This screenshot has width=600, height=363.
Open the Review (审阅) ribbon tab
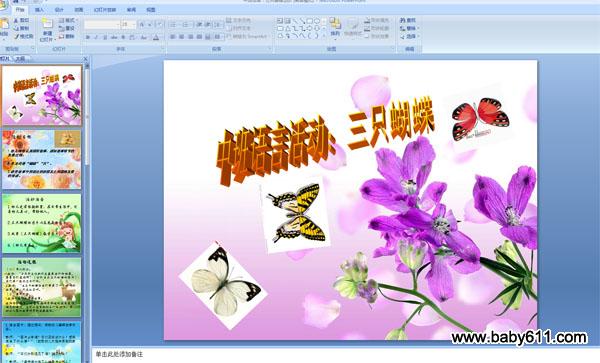[x=131, y=10]
